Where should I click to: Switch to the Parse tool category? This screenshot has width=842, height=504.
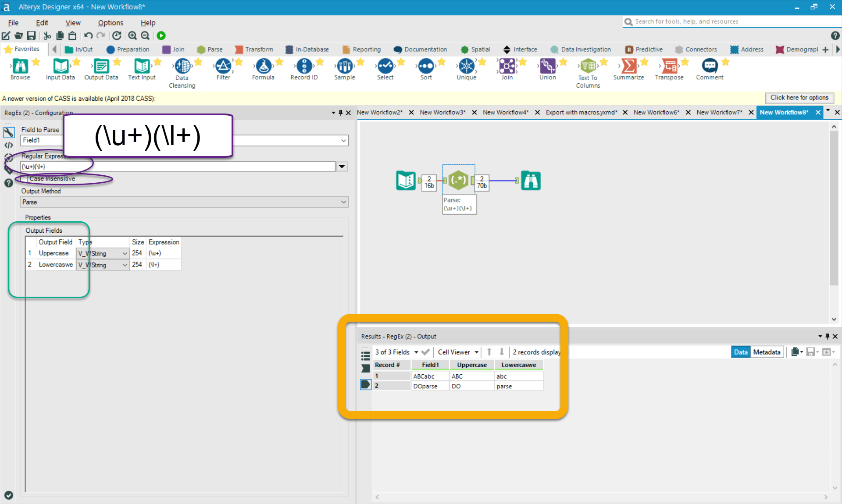coord(210,50)
